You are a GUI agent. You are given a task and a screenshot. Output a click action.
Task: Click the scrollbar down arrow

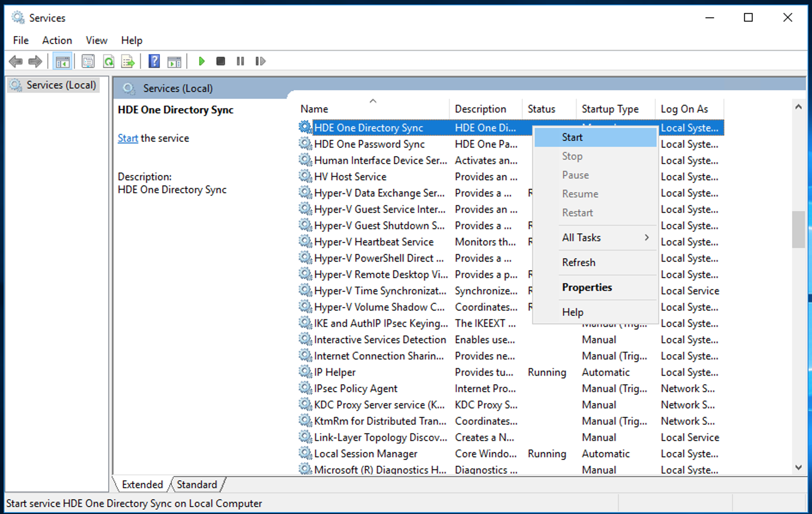tap(798, 467)
